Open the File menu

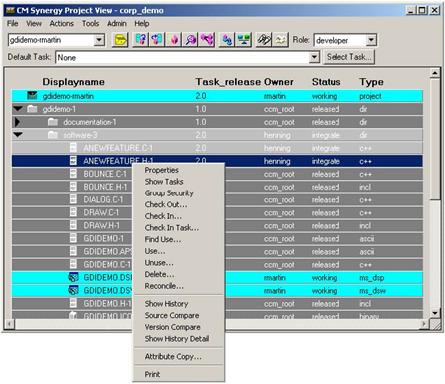click(13, 24)
